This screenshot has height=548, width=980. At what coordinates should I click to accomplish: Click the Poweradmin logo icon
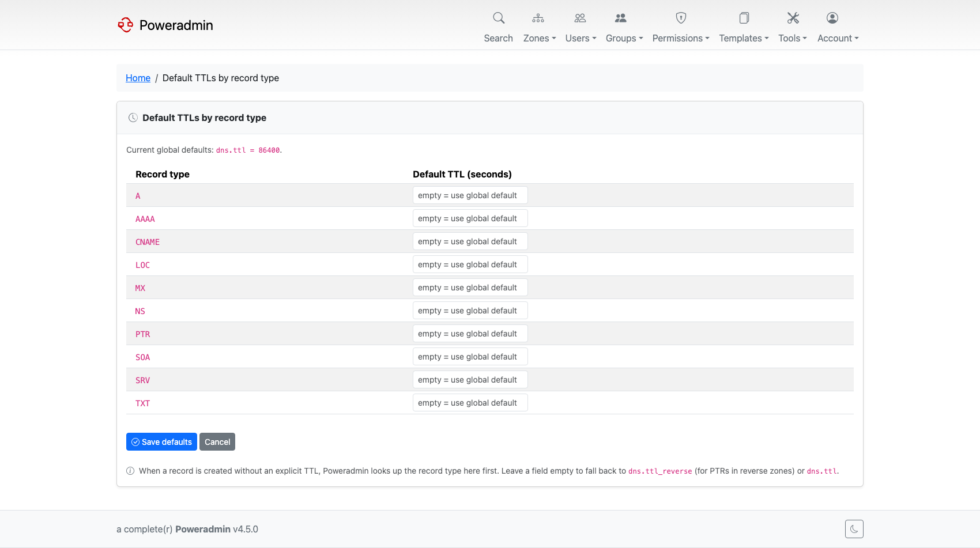125,25
